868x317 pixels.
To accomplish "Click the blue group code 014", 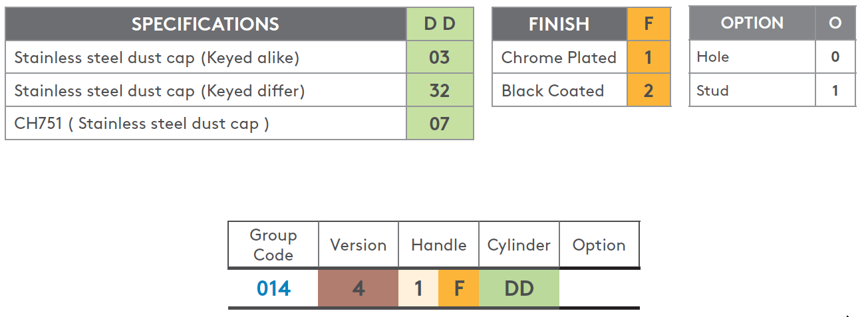I will (273, 288).
